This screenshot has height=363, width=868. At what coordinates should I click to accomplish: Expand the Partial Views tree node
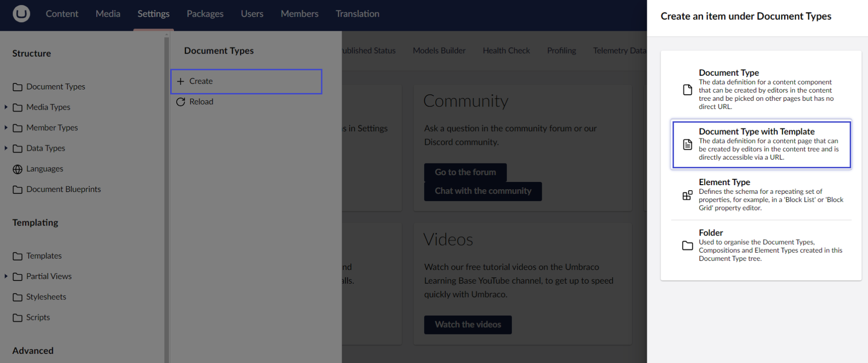tap(6, 276)
